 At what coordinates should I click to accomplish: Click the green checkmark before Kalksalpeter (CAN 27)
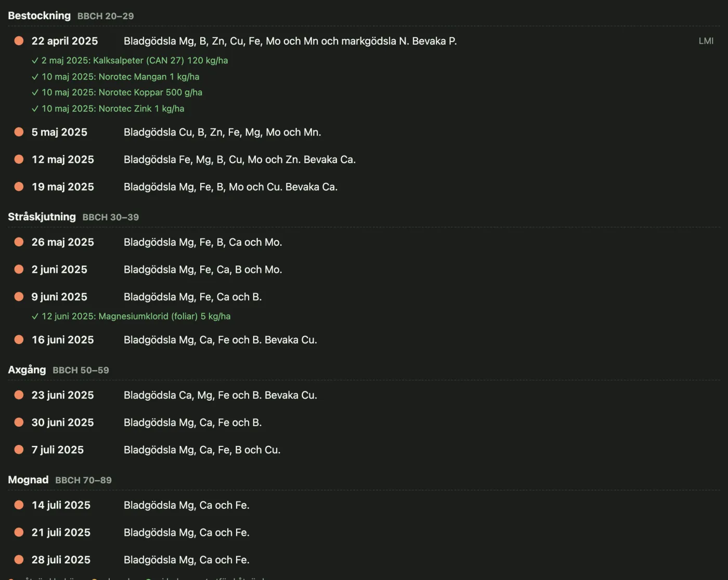coord(35,60)
